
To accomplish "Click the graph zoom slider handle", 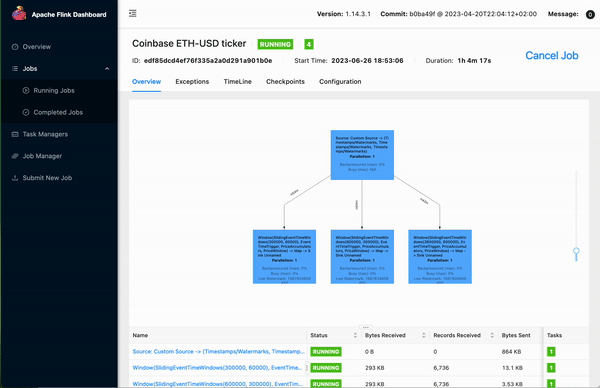I will pos(576,251).
